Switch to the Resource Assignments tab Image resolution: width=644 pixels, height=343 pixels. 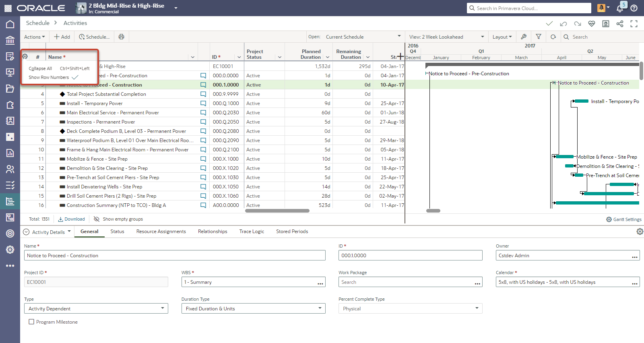pos(161,231)
